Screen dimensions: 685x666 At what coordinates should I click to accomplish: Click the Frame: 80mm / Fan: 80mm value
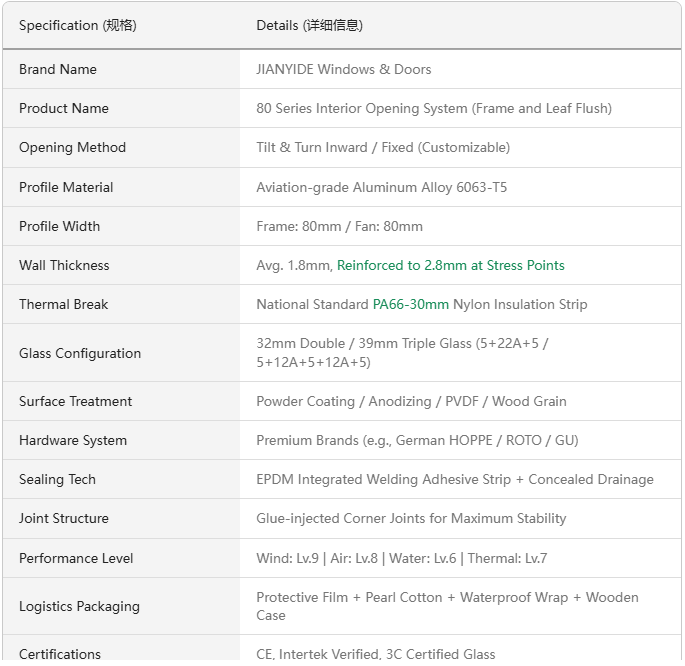pyautogui.click(x=339, y=226)
